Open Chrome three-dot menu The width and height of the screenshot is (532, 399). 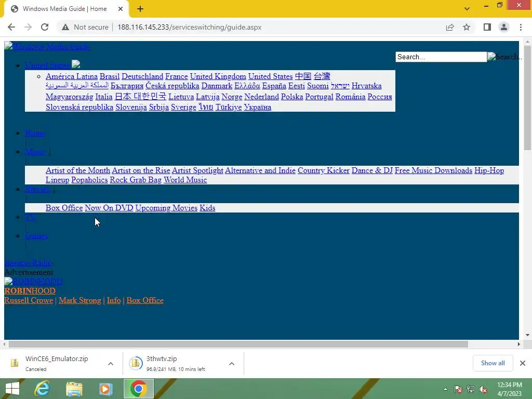pos(521,27)
